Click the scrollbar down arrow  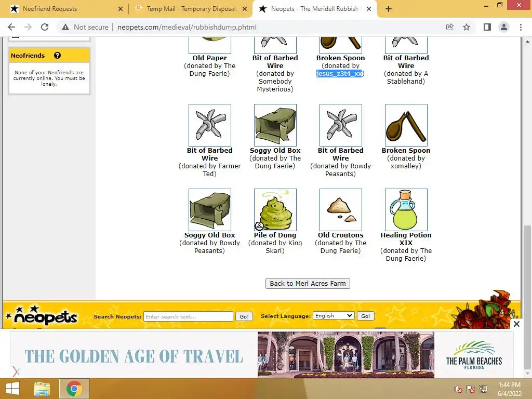tap(527, 374)
